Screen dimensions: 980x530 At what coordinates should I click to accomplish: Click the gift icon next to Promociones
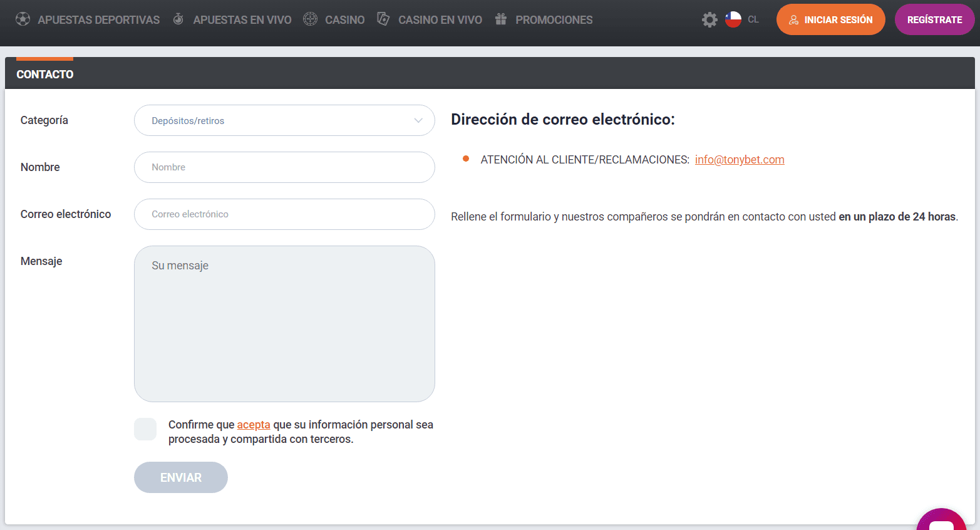click(500, 19)
